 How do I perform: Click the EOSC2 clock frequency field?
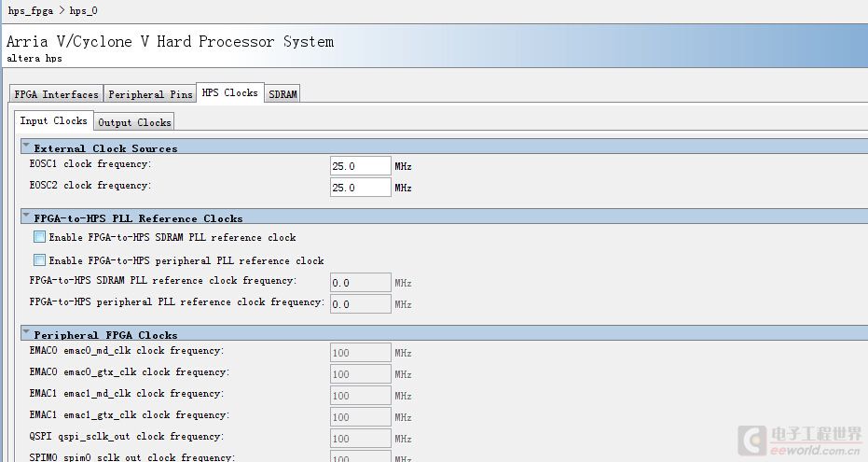coord(361,188)
